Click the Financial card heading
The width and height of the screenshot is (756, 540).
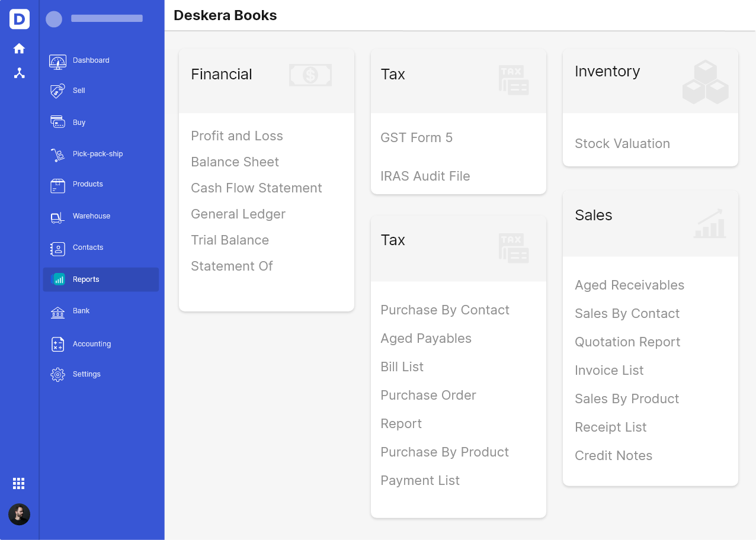pyautogui.click(x=222, y=75)
